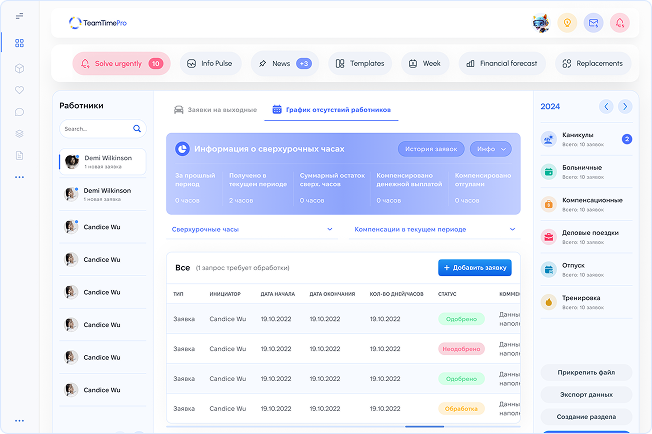Screen dimensions: 652x434
Task: Open favorites heart icon in sidebar
Action: [19, 90]
